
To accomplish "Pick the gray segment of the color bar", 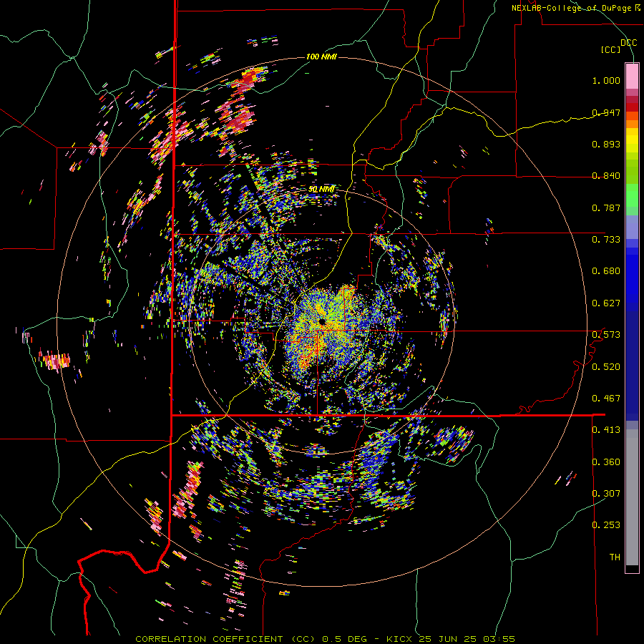I will pyautogui.click(x=632, y=497).
